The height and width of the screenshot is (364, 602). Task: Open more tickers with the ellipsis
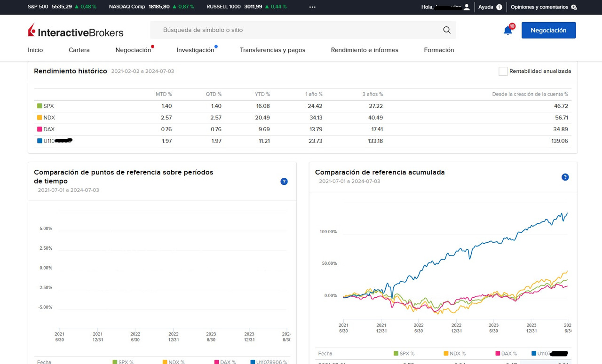[x=312, y=7]
